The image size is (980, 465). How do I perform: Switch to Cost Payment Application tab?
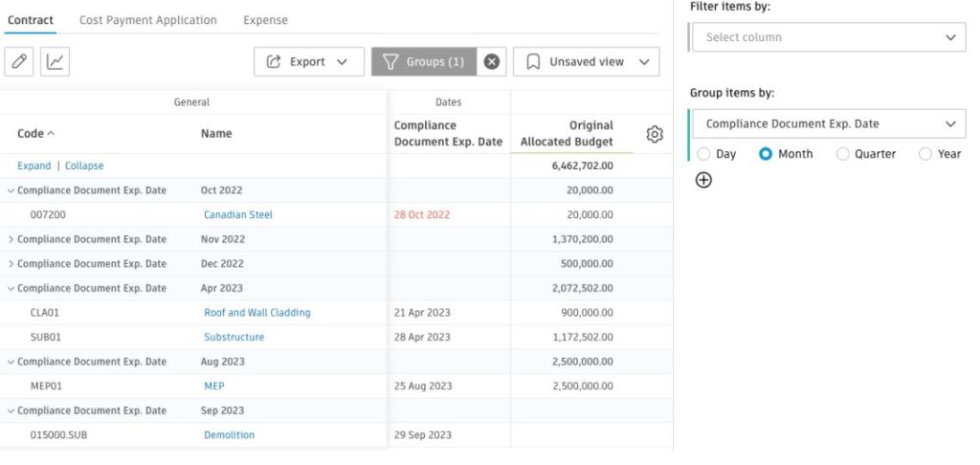tap(148, 20)
